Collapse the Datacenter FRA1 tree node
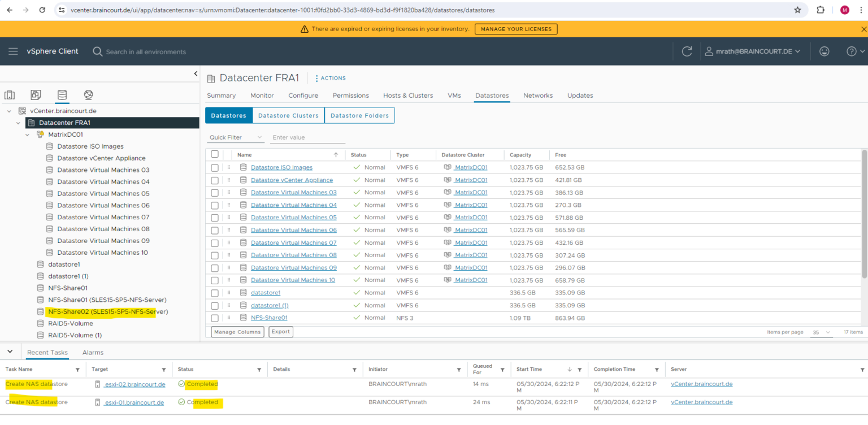 click(18, 123)
